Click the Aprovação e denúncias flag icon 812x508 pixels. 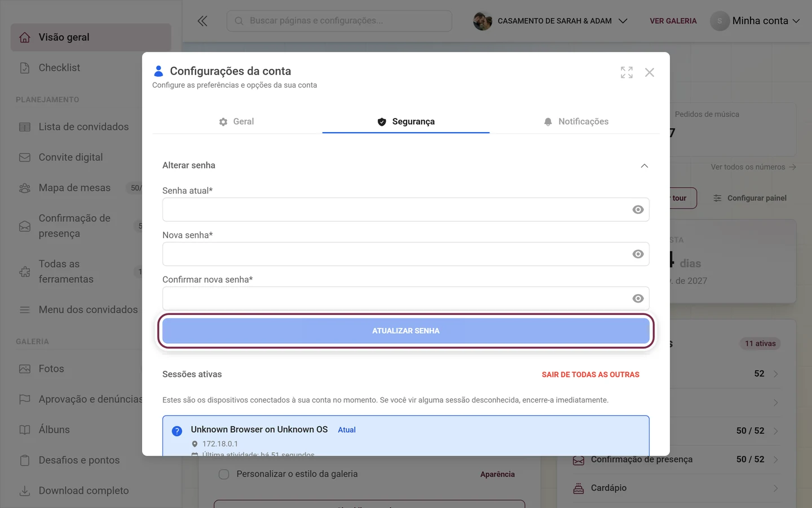coord(25,399)
